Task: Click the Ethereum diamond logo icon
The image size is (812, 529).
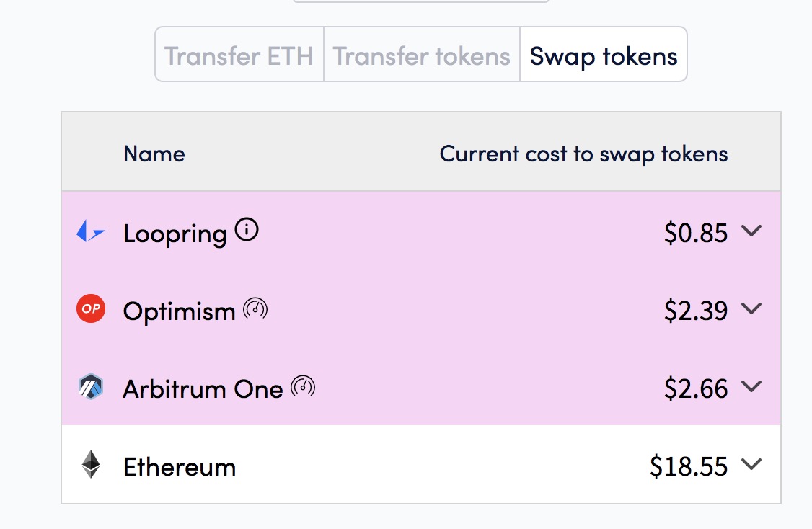Action: (91, 464)
